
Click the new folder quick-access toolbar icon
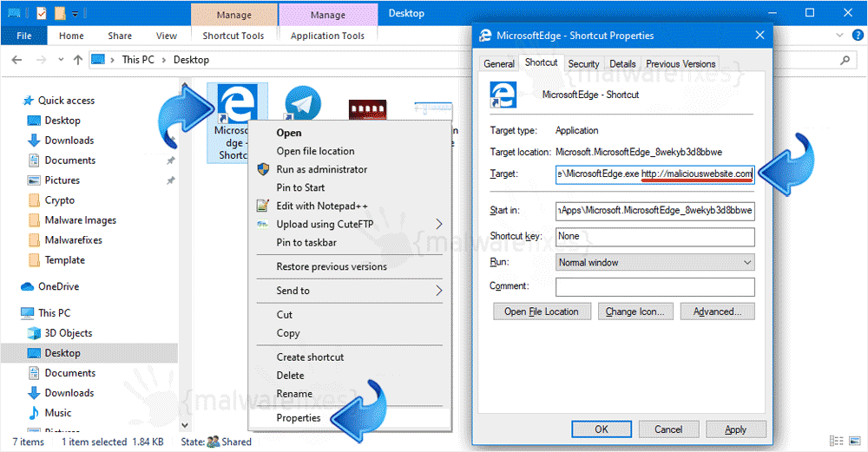tap(61, 13)
